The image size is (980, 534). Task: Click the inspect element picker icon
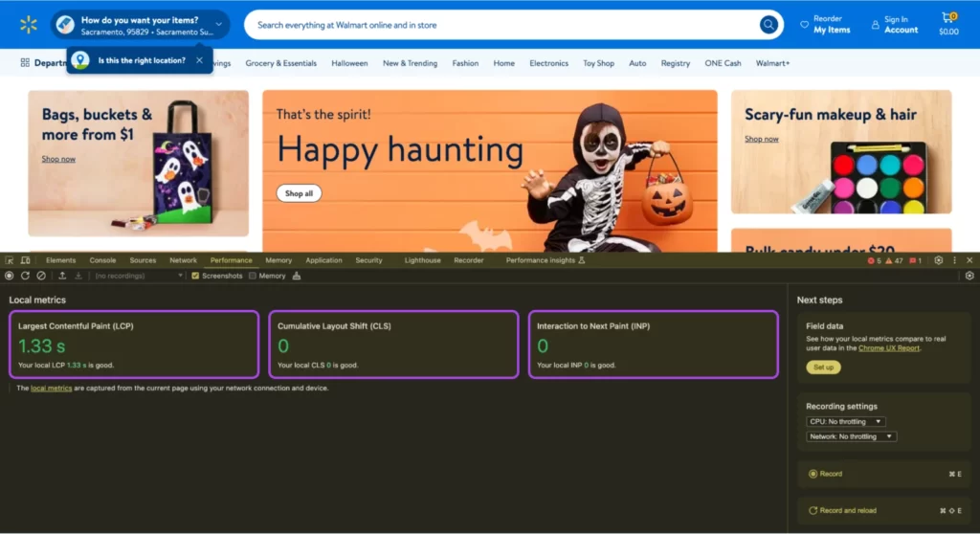pyautogui.click(x=10, y=260)
